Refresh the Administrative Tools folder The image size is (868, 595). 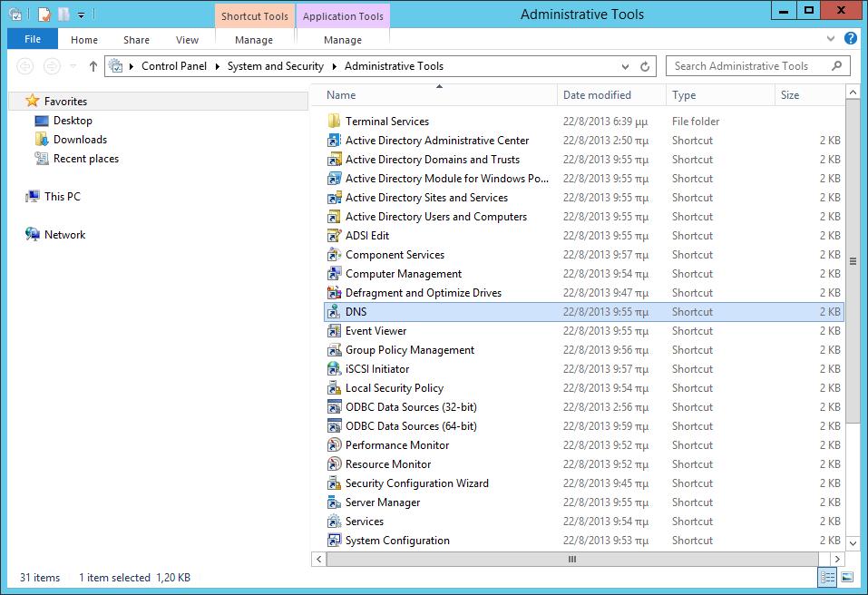click(645, 66)
